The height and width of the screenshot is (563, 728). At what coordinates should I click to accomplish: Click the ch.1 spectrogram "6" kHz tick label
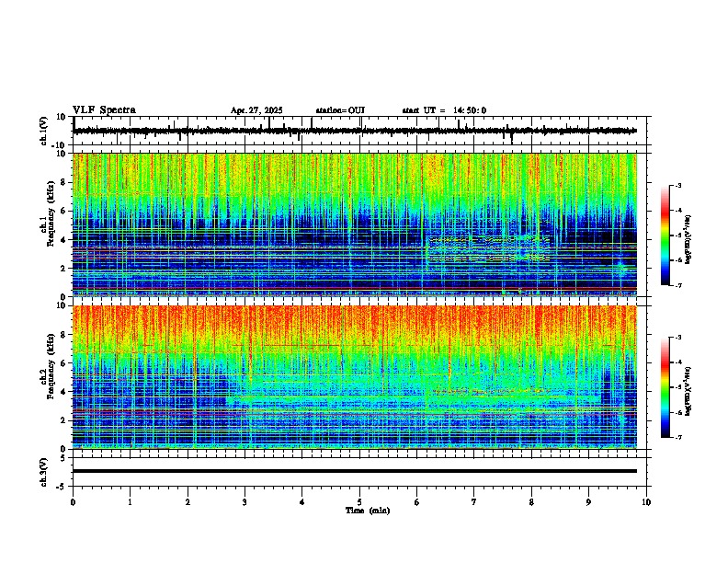click(65, 211)
